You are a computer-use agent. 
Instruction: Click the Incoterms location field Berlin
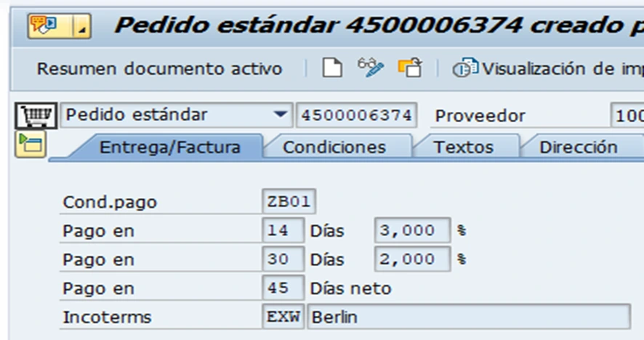(469, 317)
